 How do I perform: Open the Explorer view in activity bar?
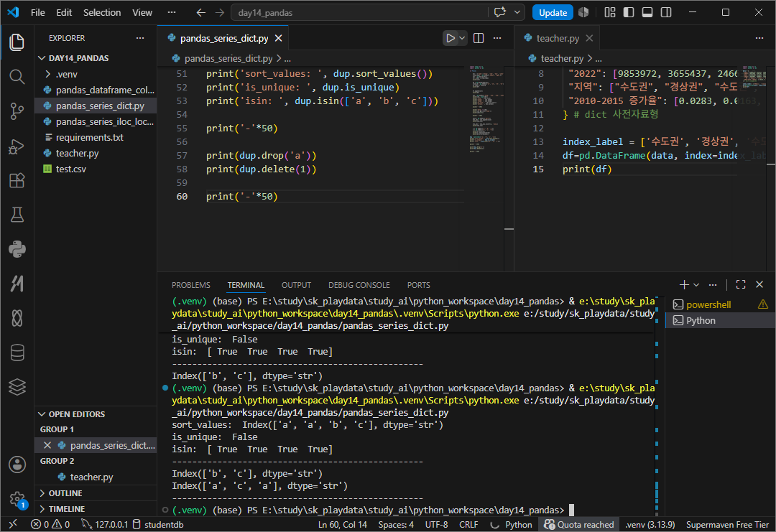(x=17, y=42)
